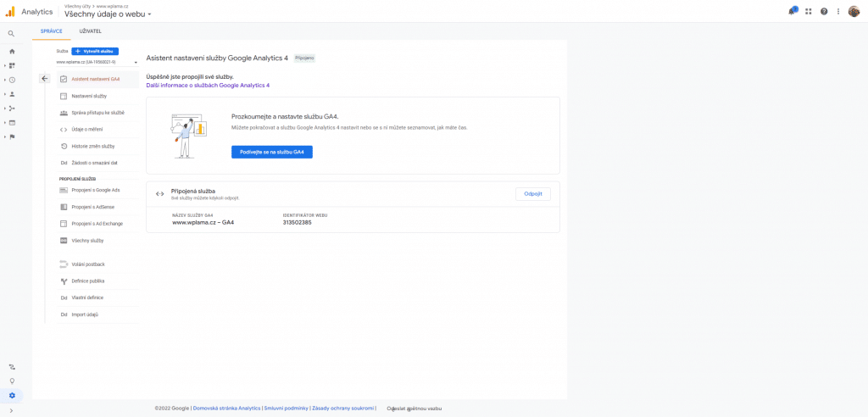Click GA4 property name www.wplama.cz – GA4
The image size is (868, 417).
coord(203,223)
